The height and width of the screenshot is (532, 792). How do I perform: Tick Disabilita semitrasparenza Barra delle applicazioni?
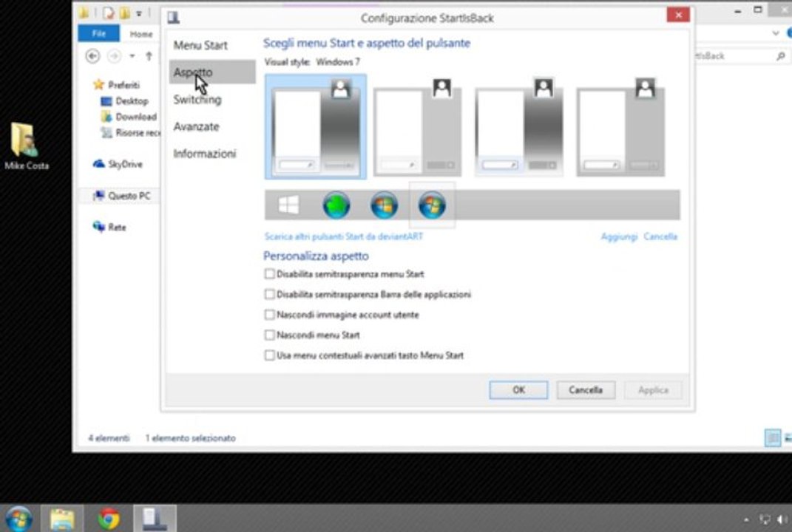click(270, 294)
